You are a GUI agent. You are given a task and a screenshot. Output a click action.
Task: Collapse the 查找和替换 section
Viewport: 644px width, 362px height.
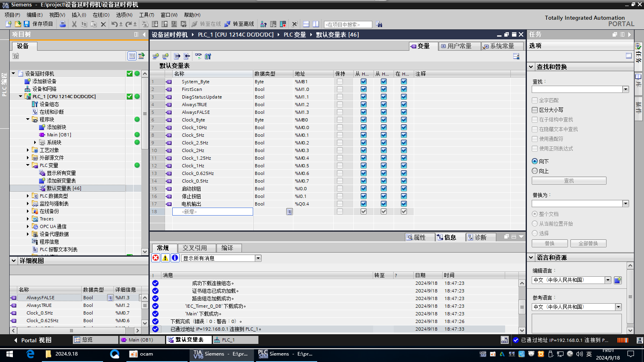click(x=531, y=67)
